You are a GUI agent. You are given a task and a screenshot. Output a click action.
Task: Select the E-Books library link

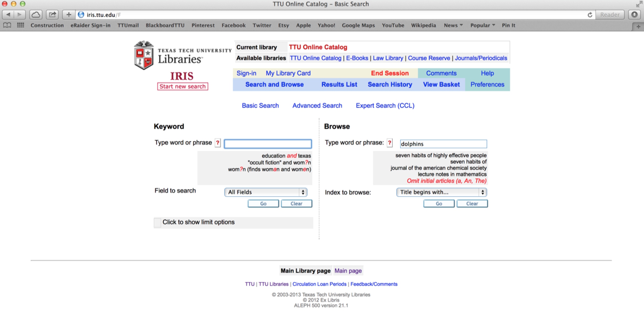(x=357, y=58)
